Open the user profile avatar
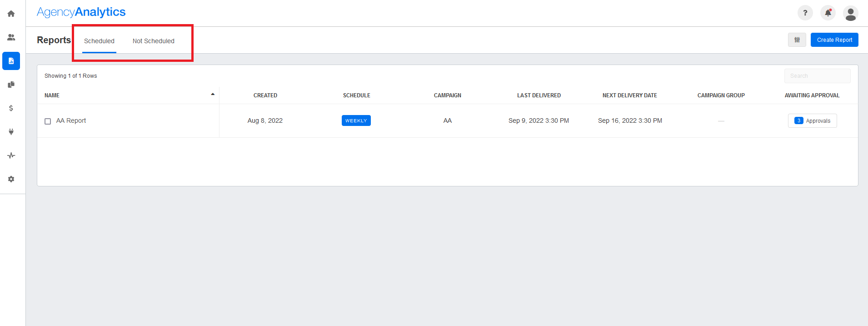The image size is (868, 326). [851, 13]
